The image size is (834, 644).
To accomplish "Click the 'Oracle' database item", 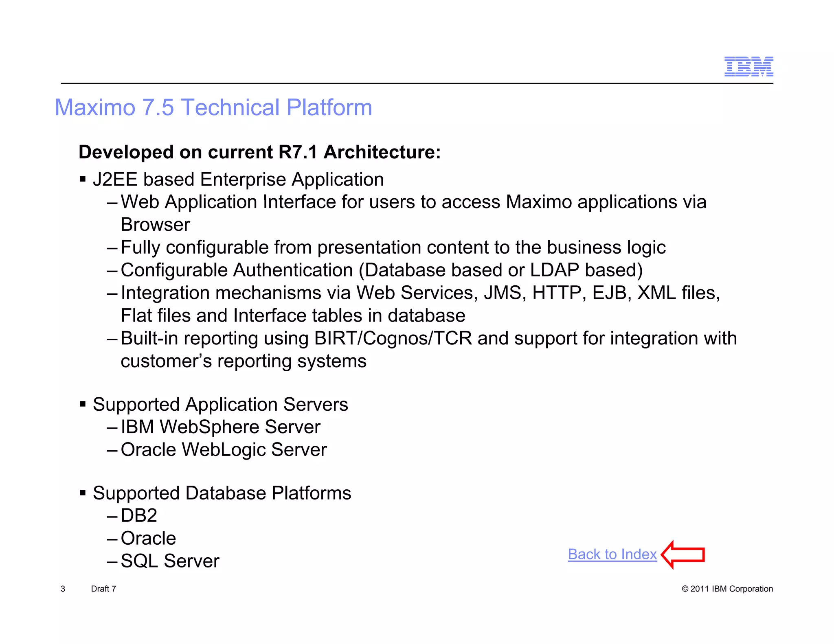I will (148, 539).
